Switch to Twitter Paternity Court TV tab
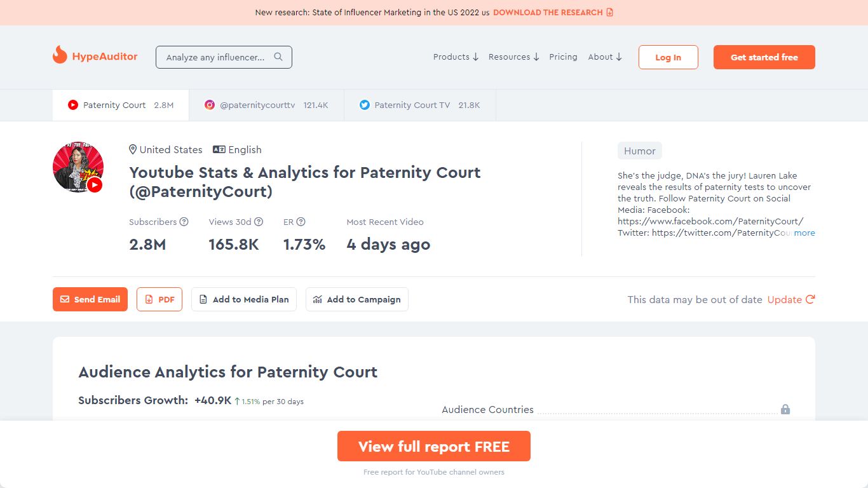This screenshot has width=868, height=488. (x=420, y=105)
